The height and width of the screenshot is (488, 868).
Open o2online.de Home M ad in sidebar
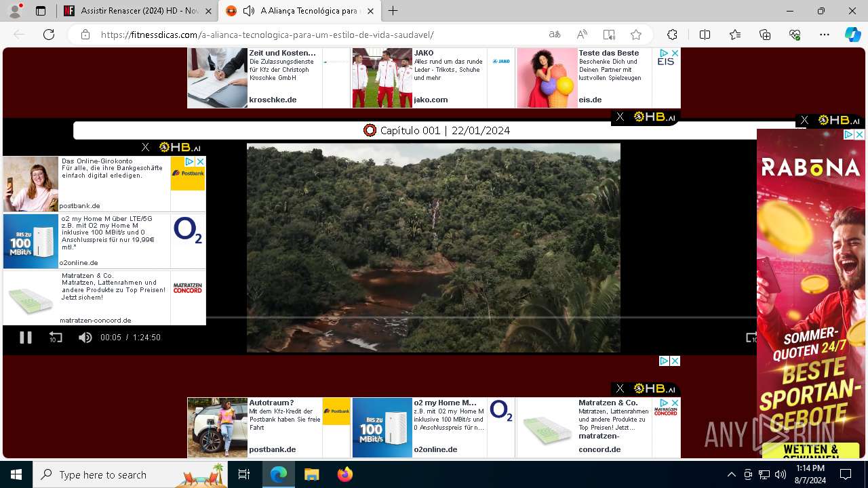(104, 241)
